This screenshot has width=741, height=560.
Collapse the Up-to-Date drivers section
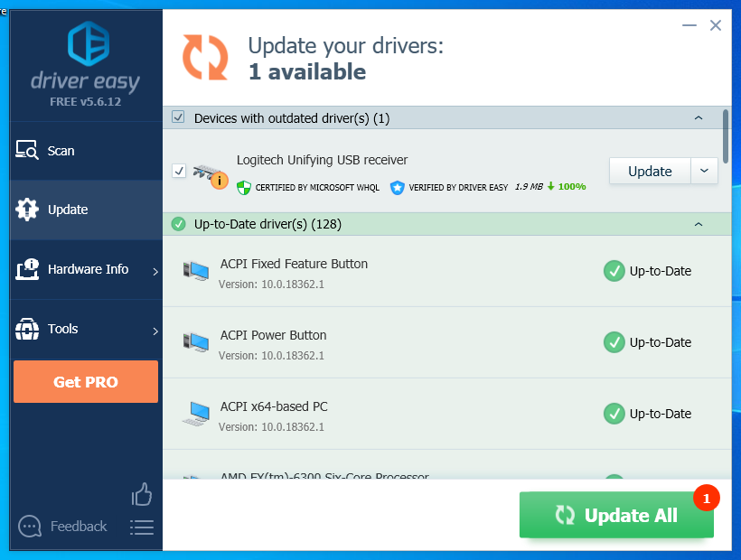click(699, 224)
